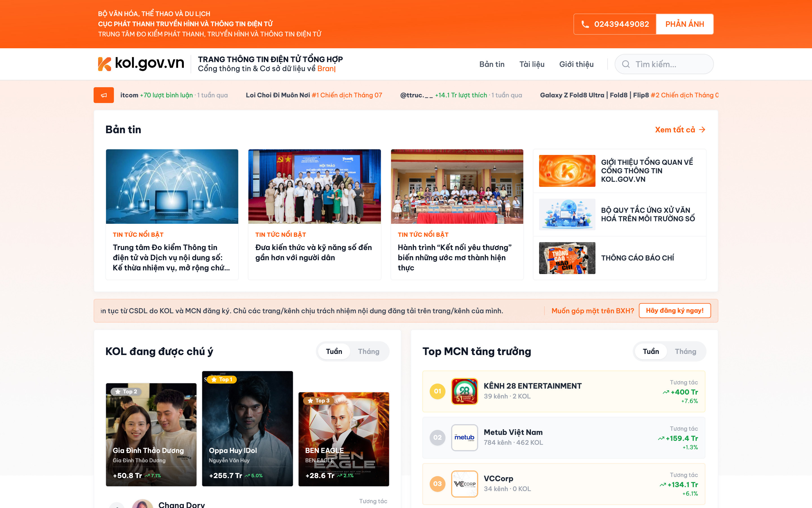
Task: Click the arrow next to Xem tất cả
Action: pyautogui.click(x=702, y=130)
